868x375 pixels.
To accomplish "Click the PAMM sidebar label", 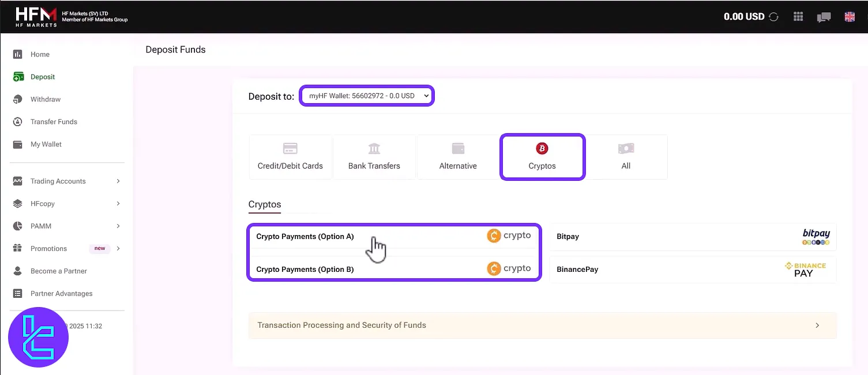I will [41, 226].
